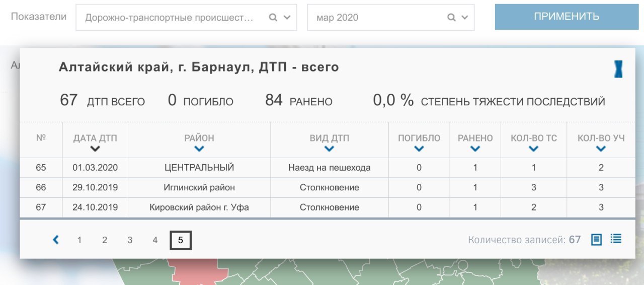The width and height of the screenshot is (644, 285).
Task: Select current page 5 in pagination
Action: (181, 241)
